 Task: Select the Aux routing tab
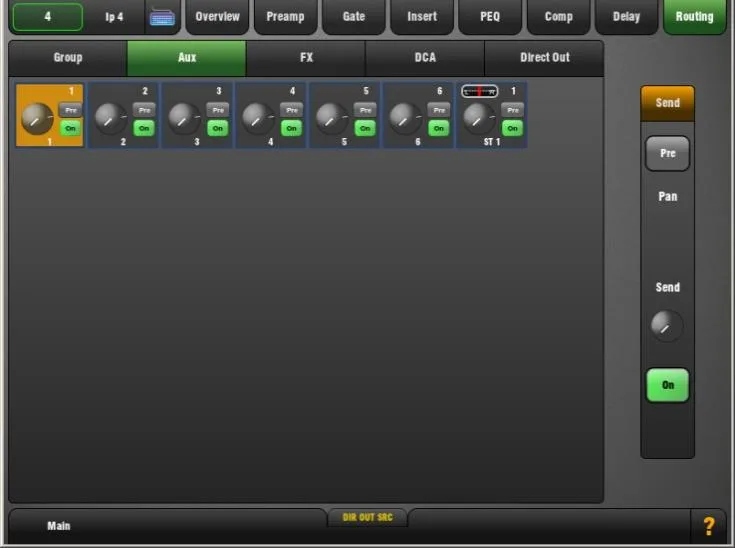click(x=187, y=58)
